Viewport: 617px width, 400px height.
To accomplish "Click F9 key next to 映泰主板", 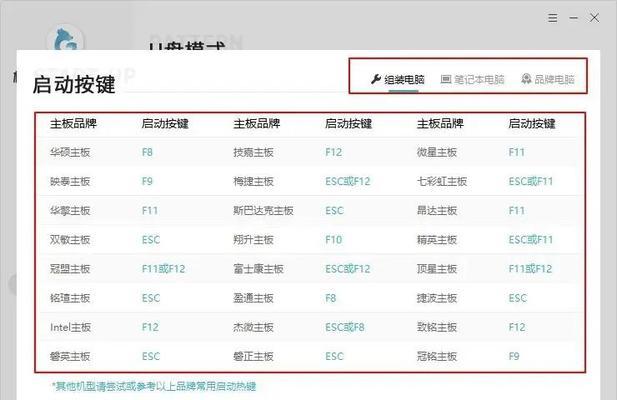I will click(147, 181).
